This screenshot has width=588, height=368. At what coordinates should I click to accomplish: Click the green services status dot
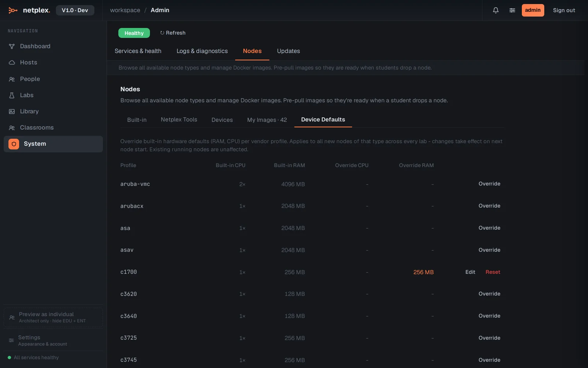pyautogui.click(x=10, y=357)
